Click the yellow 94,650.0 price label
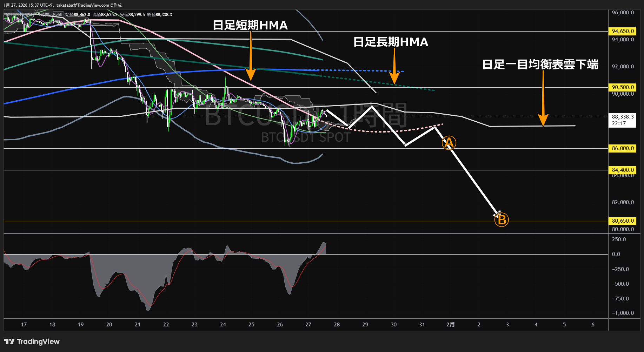The width and height of the screenshot is (644, 352). [623, 31]
